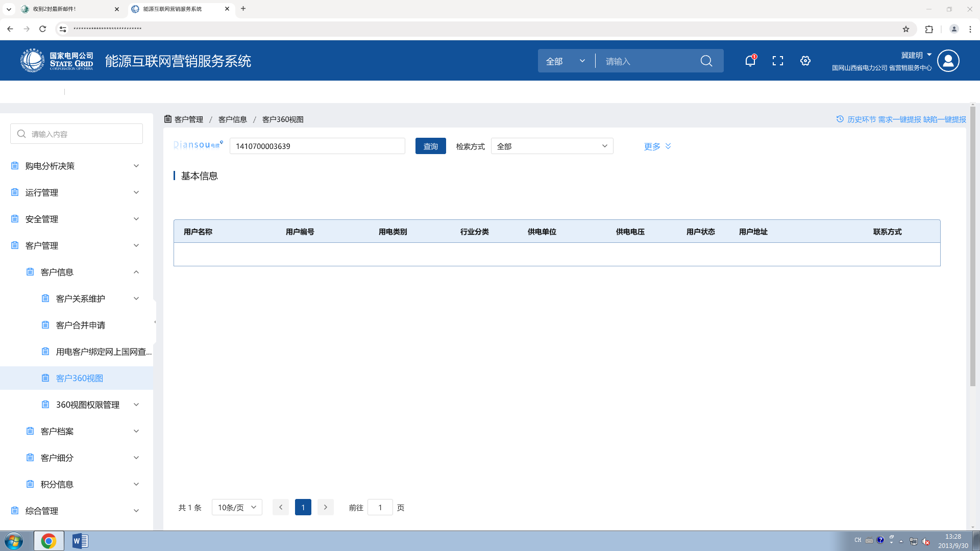Open the 检索方式 dropdown
980x551 pixels.
552,146
